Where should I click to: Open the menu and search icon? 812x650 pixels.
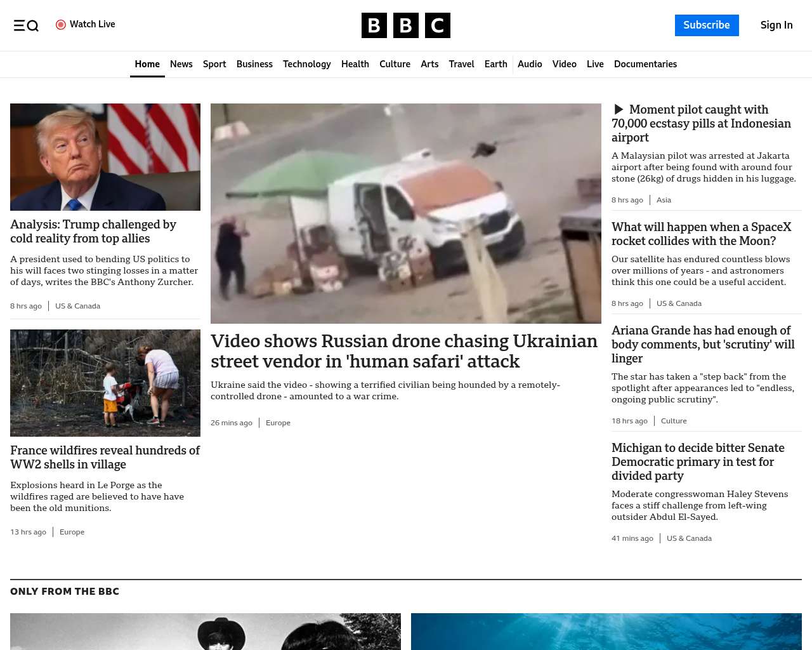(26, 25)
